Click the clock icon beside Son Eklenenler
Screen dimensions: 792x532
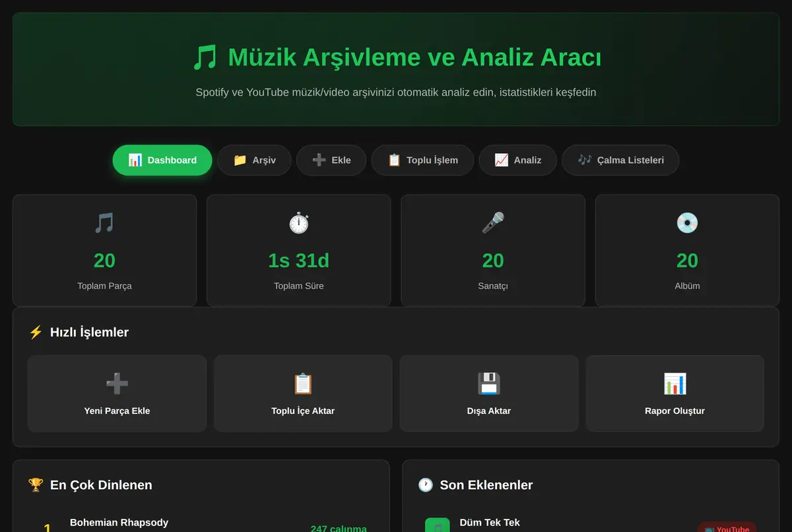coord(426,485)
